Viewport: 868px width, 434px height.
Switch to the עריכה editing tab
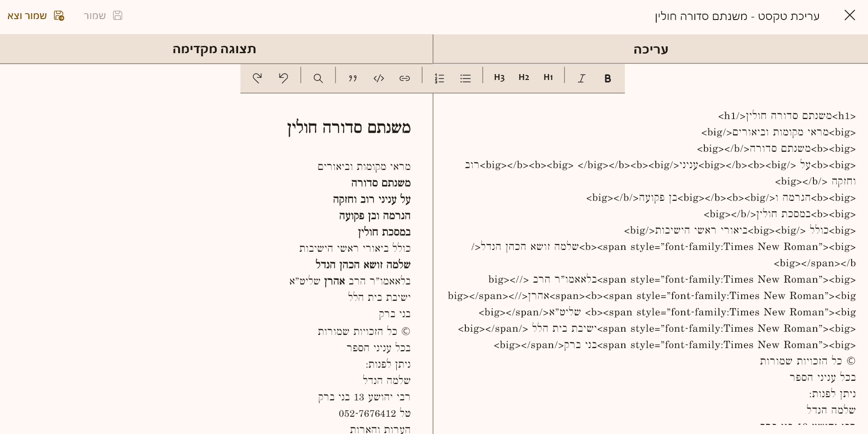click(650, 49)
